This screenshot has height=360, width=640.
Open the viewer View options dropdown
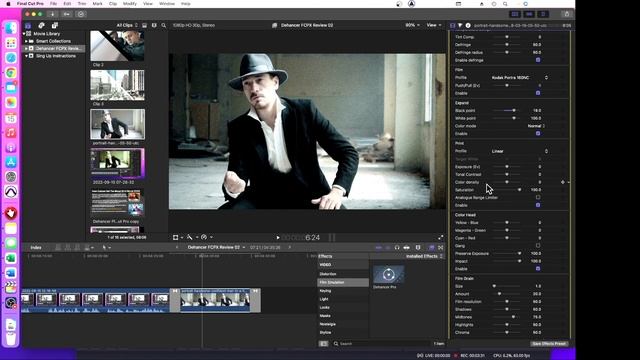coord(433,25)
